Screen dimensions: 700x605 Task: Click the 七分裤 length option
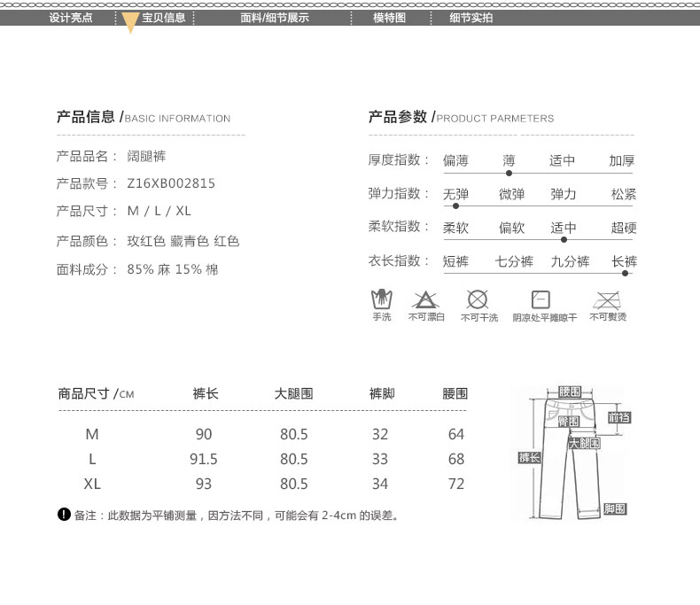514,261
